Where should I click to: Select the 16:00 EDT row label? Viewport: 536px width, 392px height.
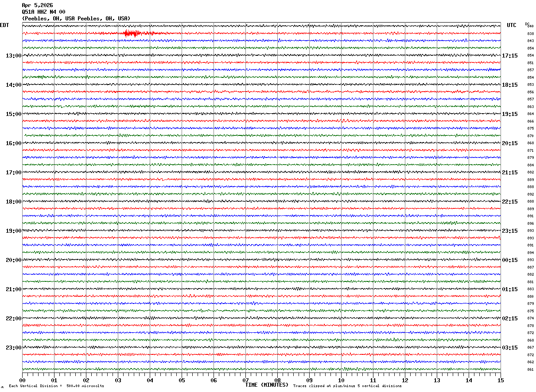point(13,143)
